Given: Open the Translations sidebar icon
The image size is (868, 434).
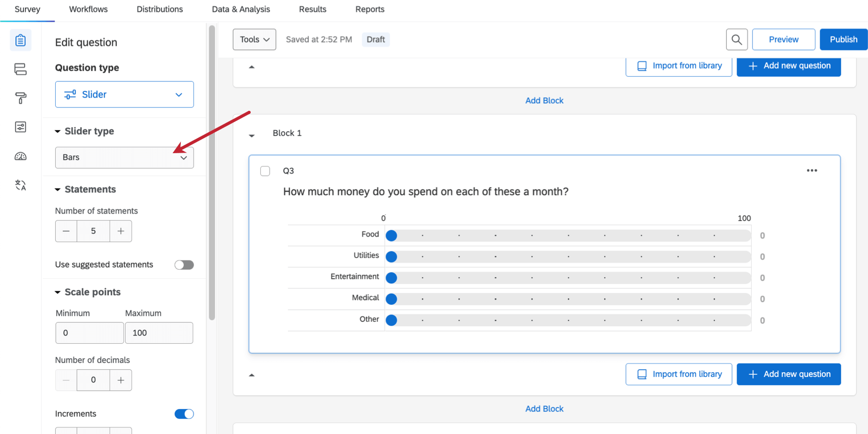Looking at the screenshot, I should point(20,185).
